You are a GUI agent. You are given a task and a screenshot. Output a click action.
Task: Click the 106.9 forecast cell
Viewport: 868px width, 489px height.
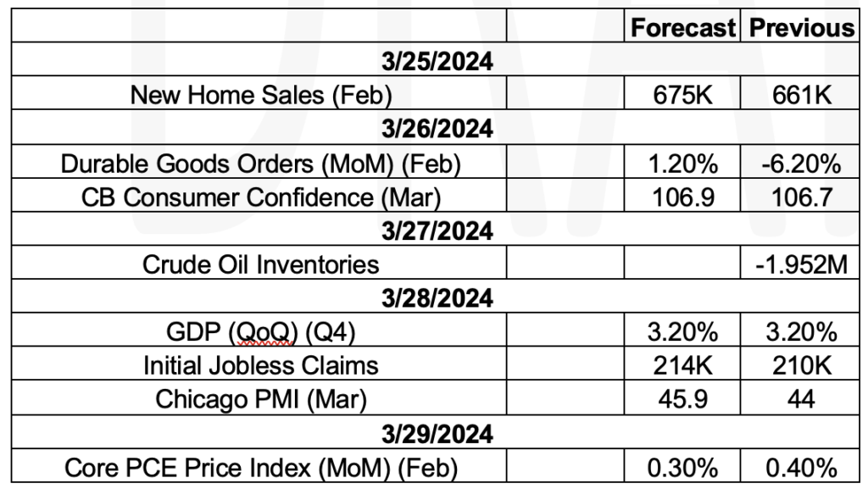tap(682, 196)
